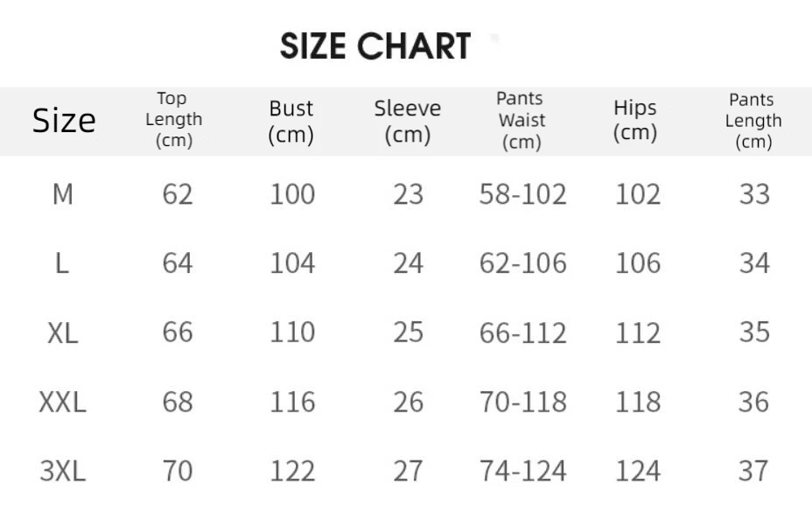Click the XXL size row label
Screen dimensions: 812x505
pyautogui.click(x=63, y=403)
